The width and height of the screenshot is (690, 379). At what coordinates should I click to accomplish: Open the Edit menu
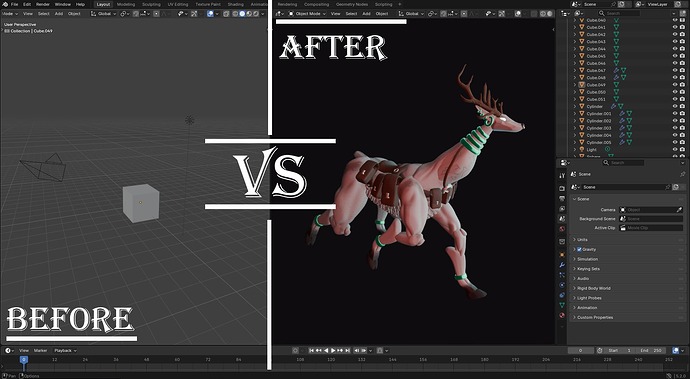27,4
